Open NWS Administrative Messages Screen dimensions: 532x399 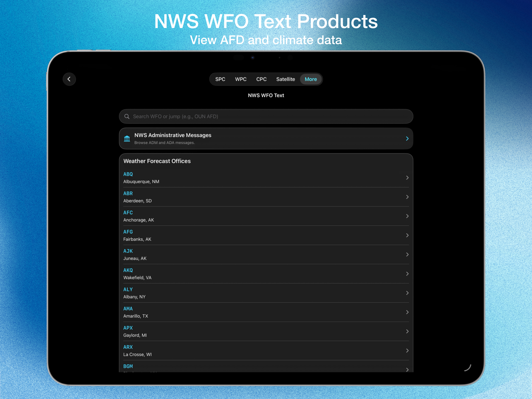click(x=266, y=139)
